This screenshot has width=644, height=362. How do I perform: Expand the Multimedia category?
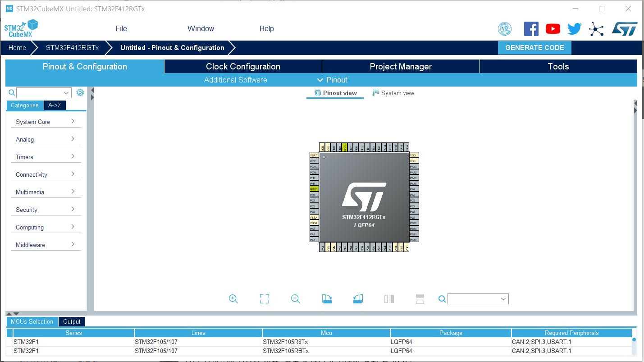(46, 192)
